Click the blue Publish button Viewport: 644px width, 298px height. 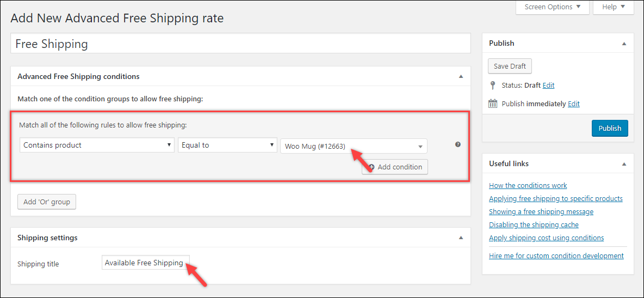tap(610, 128)
